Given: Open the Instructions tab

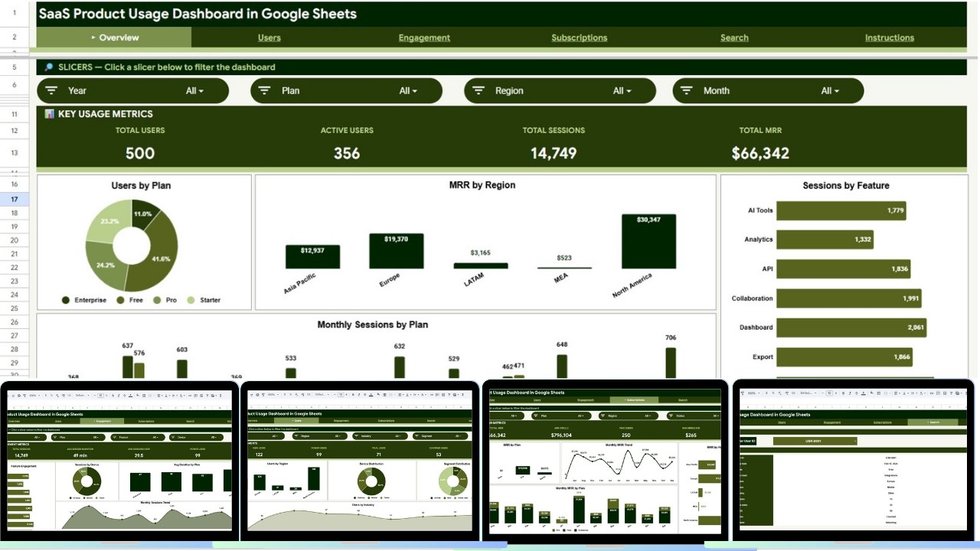Looking at the screenshot, I should click(x=890, y=37).
